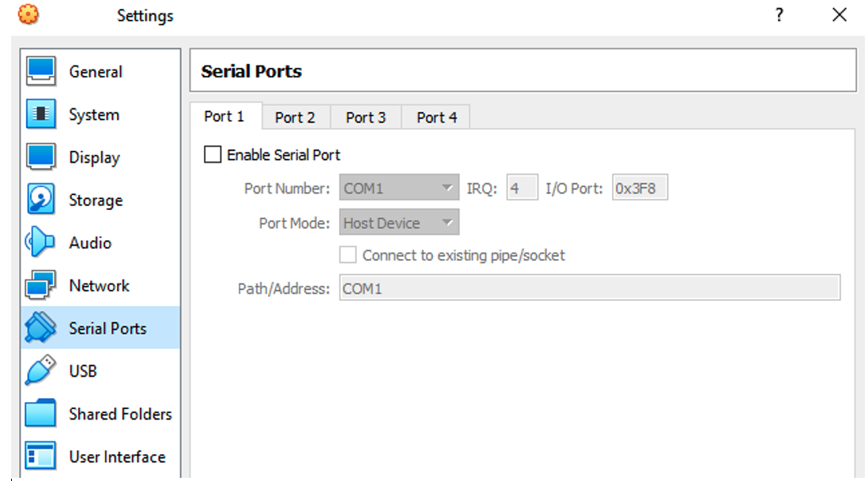The width and height of the screenshot is (868, 481).
Task: Select the System chip icon
Action: coord(40,114)
